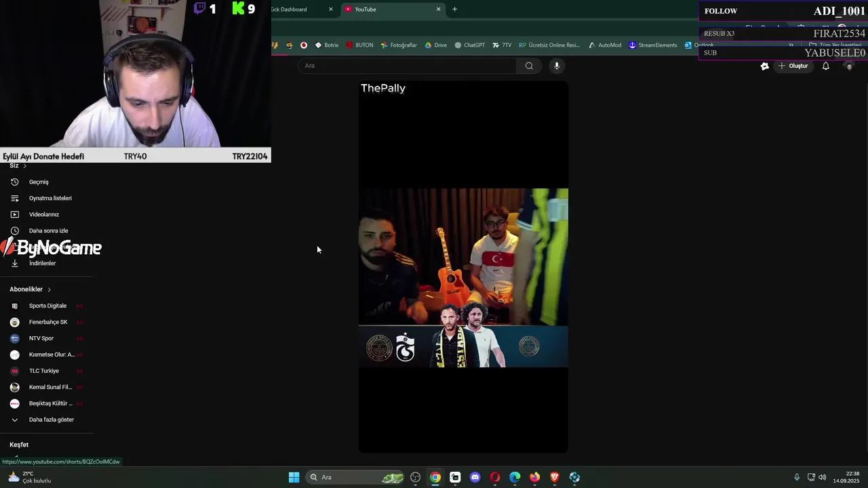Screen dimensions: 868x488
Task: Open Ücretsiz Online Resi... bookmark
Action: pos(549,45)
